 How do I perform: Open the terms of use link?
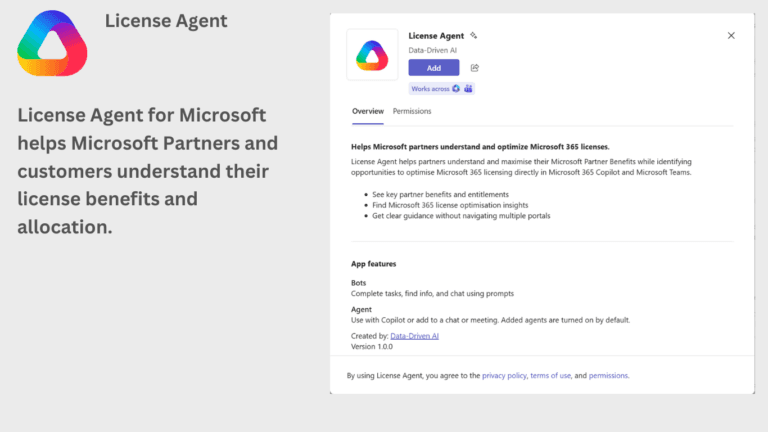[551, 376]
